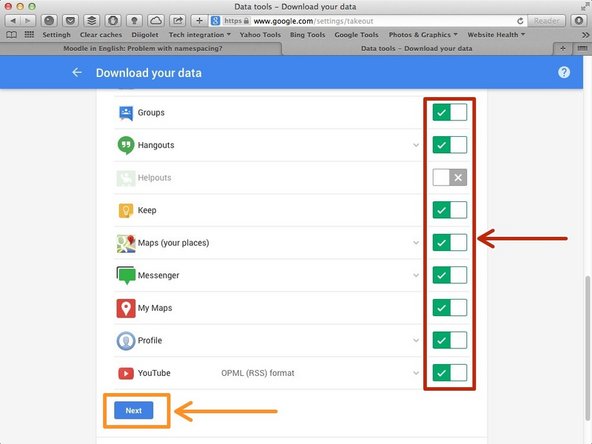Open the iCloud tabs cloud icon
The image size is (592, 444).
click(156, 20)
